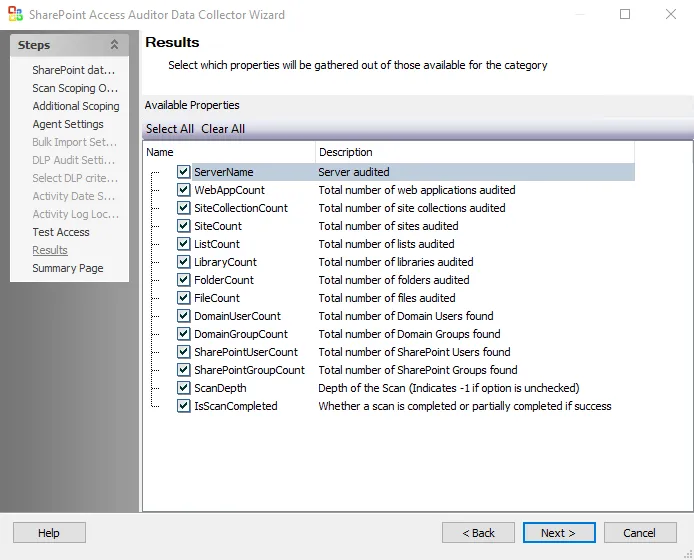Viewport: 694px width, 560px height.
Task: Click the SharePoint Access Auditor app icon
Action: coord(15,14)
